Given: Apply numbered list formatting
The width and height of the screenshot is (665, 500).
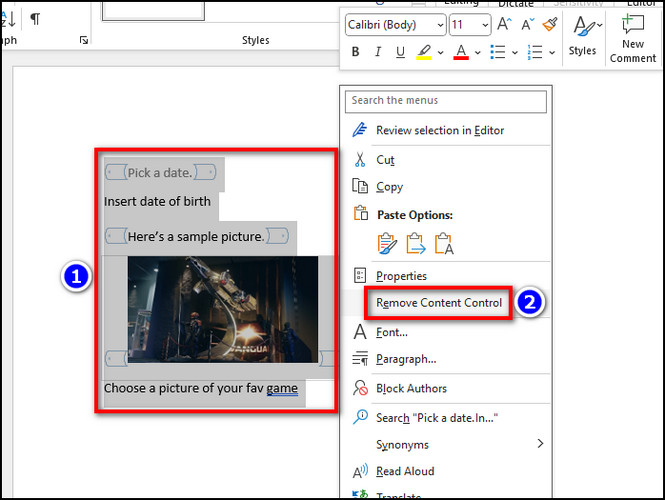Looking at the screenshot, I should pyautogui.click(x=535, y=52).
